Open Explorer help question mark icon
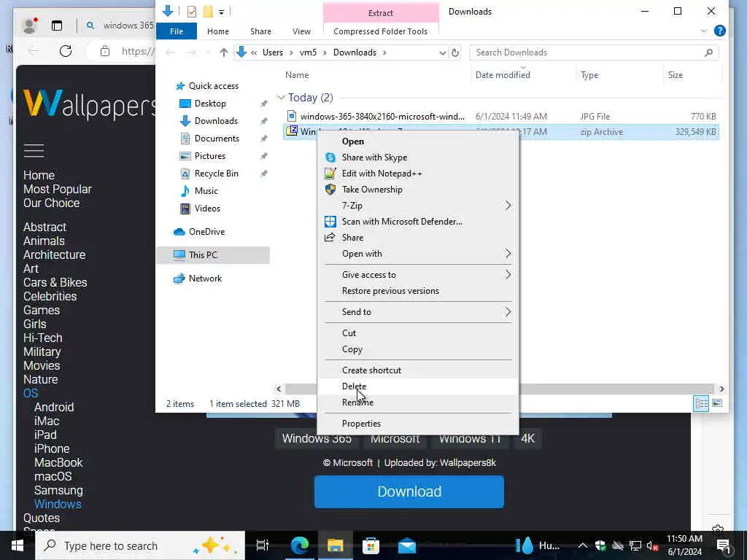Screen dimensions: 747x560 point(720,31)
